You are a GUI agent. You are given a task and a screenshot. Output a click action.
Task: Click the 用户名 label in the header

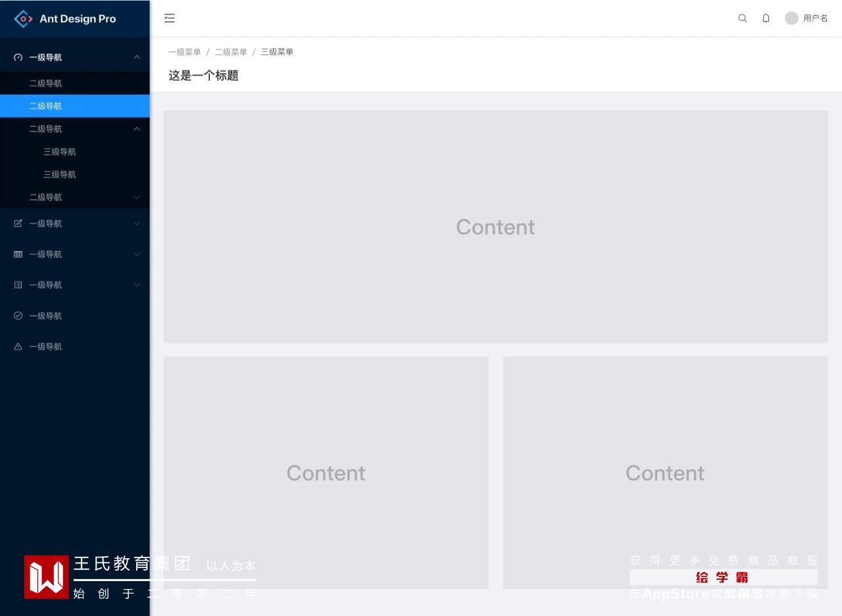(x=816, y=18)
